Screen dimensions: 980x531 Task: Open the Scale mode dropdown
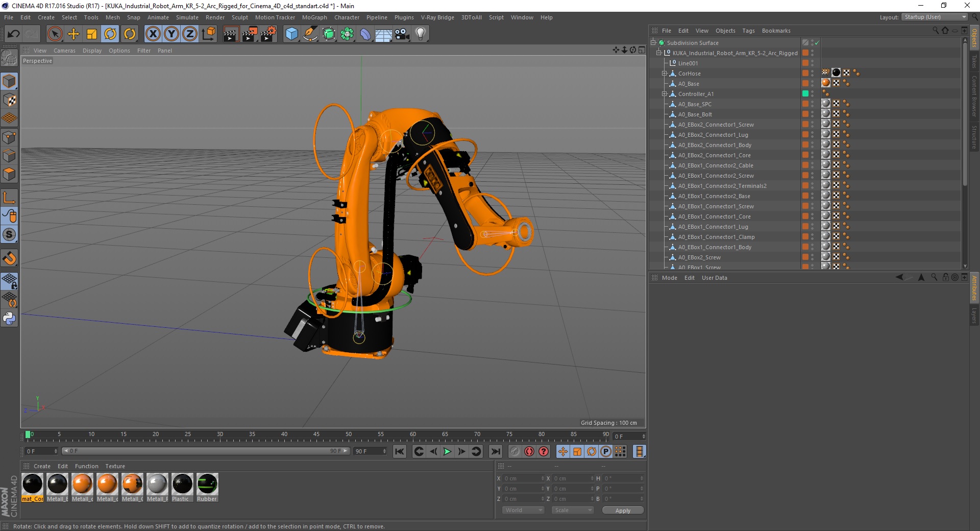point(573,510)
